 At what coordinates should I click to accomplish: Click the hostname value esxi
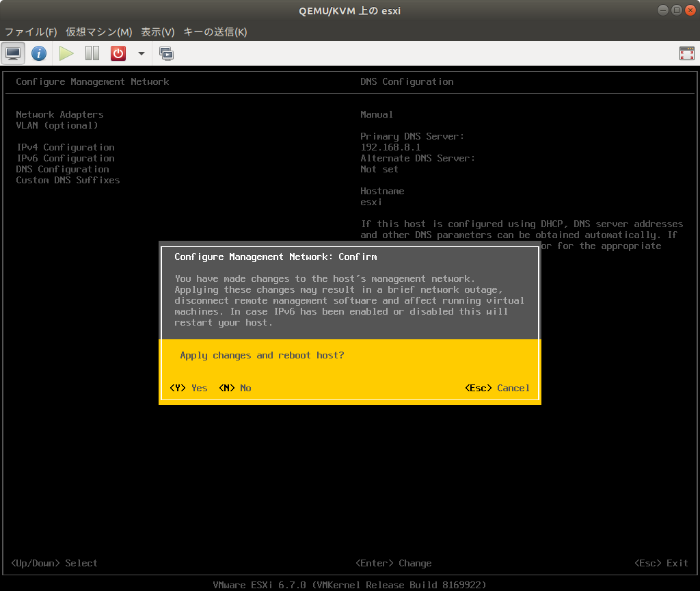pos(371,202)
